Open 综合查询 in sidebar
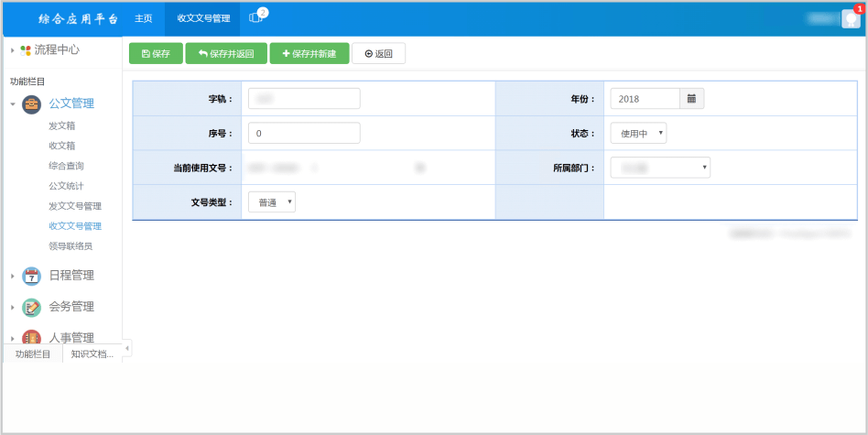 [x=67, y=166]
